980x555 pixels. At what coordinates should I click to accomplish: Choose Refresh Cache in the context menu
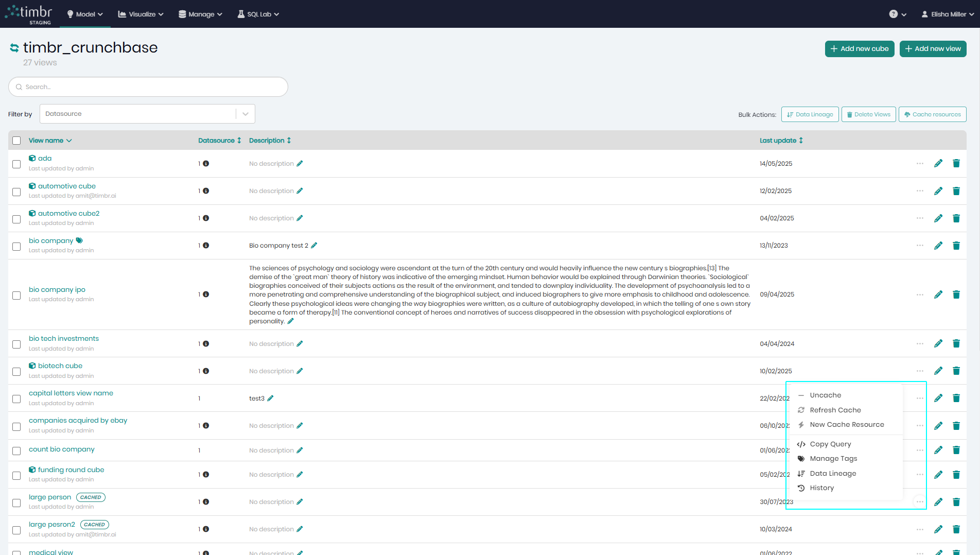[835, 410]
